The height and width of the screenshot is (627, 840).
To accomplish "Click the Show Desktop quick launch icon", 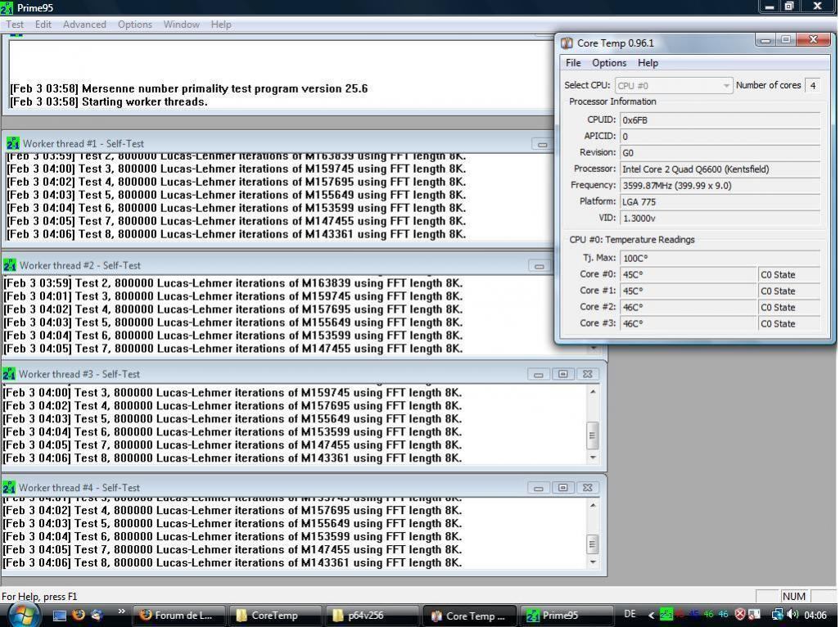I will coord(60,616).
